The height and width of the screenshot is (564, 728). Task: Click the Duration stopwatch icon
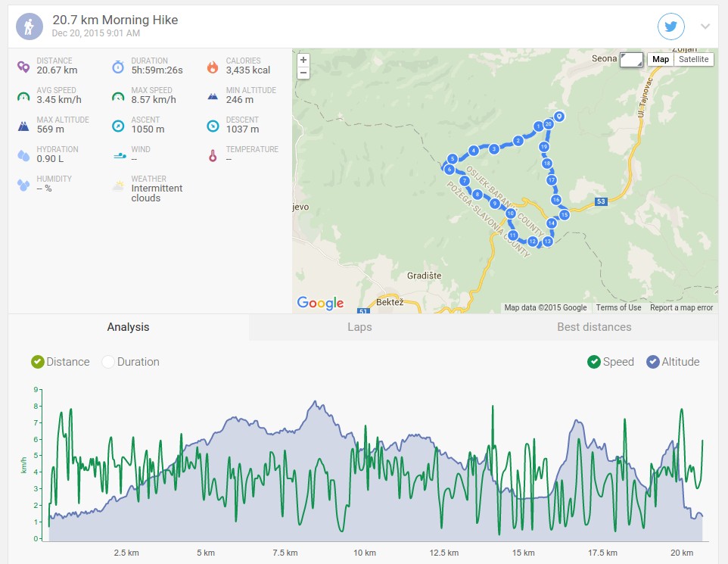[x=118, y=67]
